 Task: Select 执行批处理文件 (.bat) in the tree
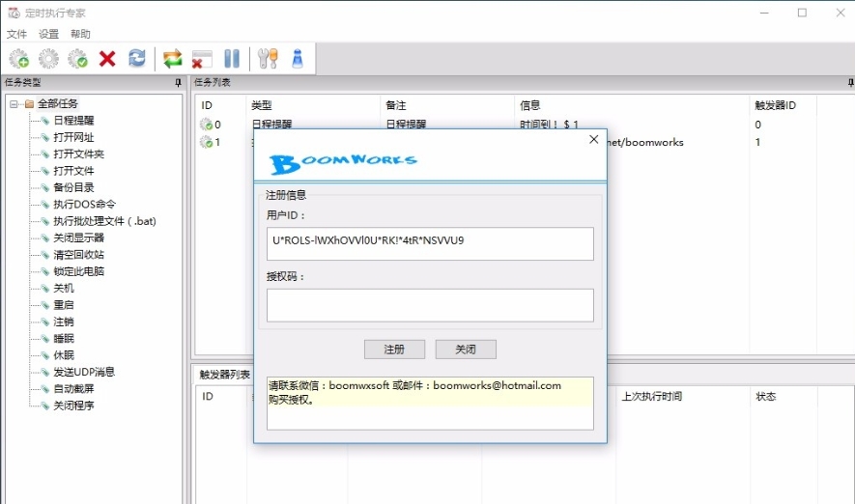(x=104, y=221)
